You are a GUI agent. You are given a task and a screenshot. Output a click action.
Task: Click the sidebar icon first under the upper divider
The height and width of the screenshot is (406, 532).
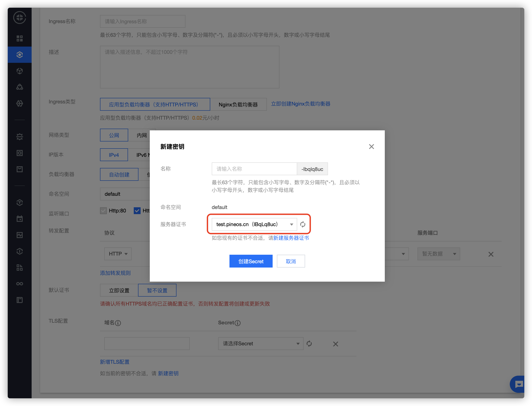pyautogui.click(x=20, y=137)
